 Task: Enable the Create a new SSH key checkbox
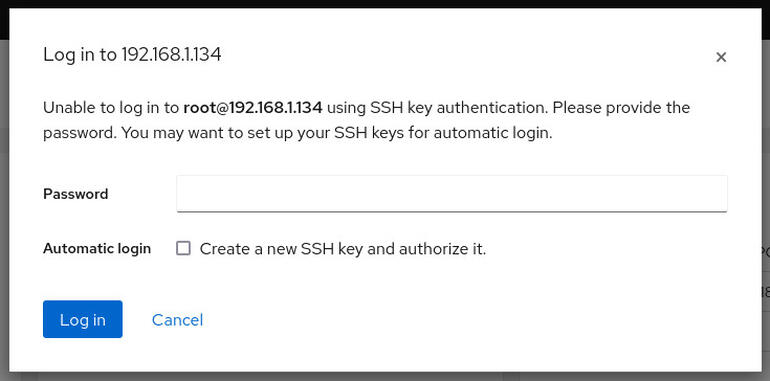183,248
